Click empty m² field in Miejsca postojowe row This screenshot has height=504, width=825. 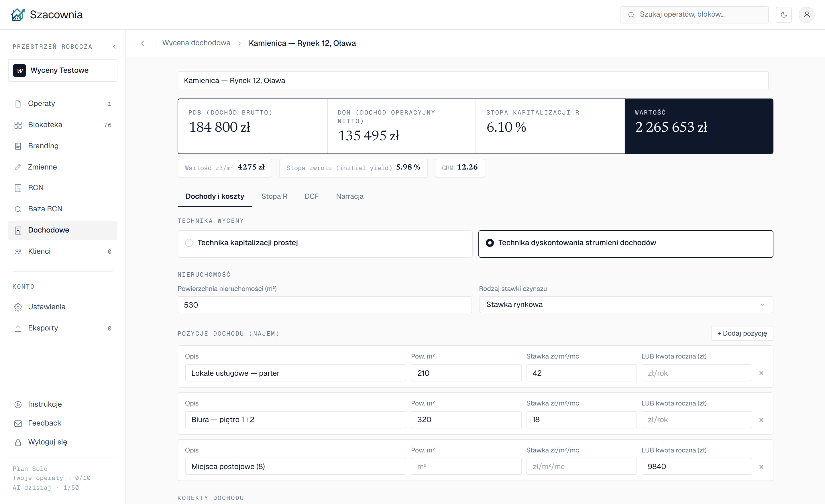point(466,466)
